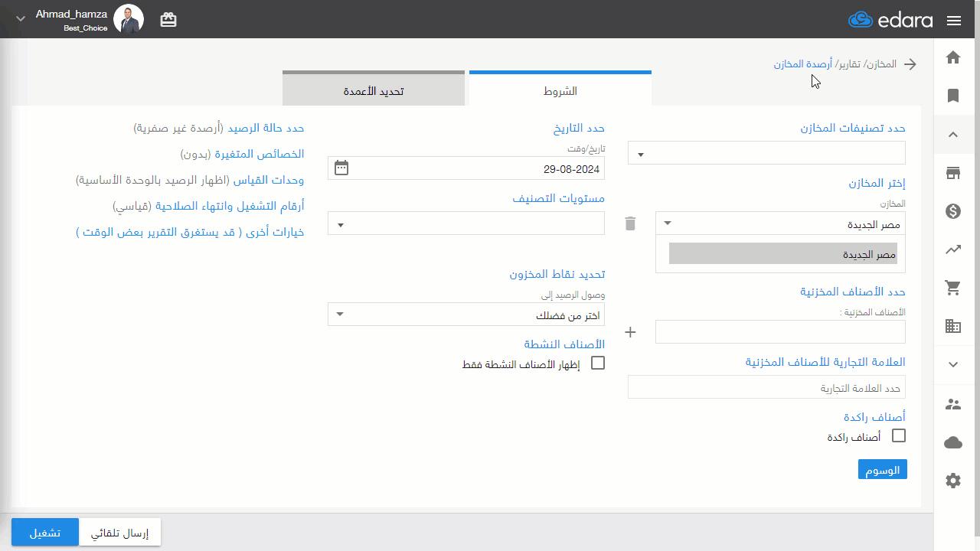Viewport: 980px width, 551px height.
Task: Open وحدات القياس option
Action: [190, 180]
